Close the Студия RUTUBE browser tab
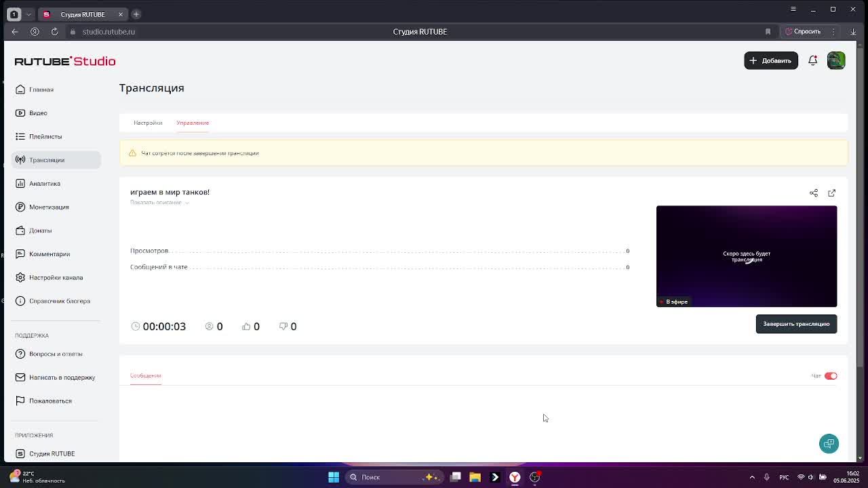The width and height of the screenshot is (868, 488). coord(121,14)
